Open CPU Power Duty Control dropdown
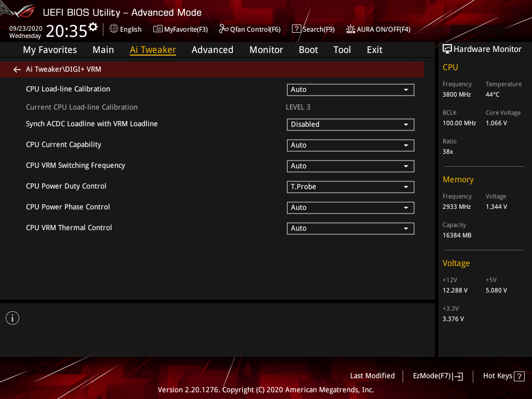Image resolution: width=532 pixels, height=399 pixels. [x=351, y=187]
